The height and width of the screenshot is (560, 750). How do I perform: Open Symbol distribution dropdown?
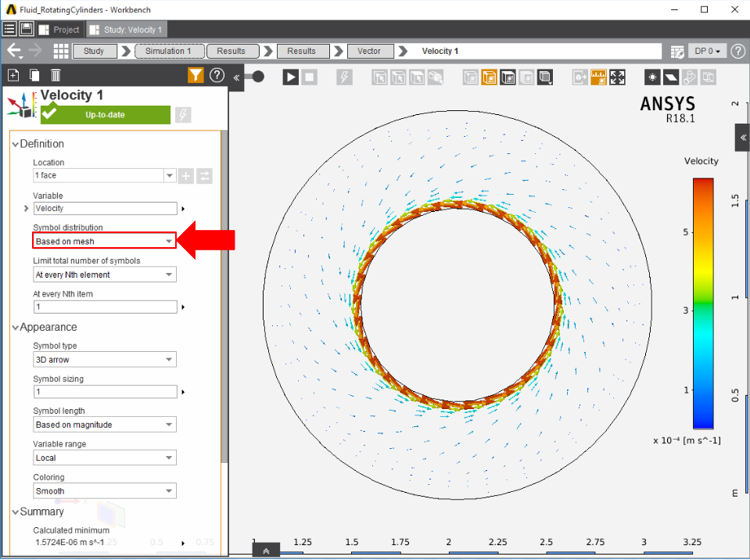tap(104, 241)
